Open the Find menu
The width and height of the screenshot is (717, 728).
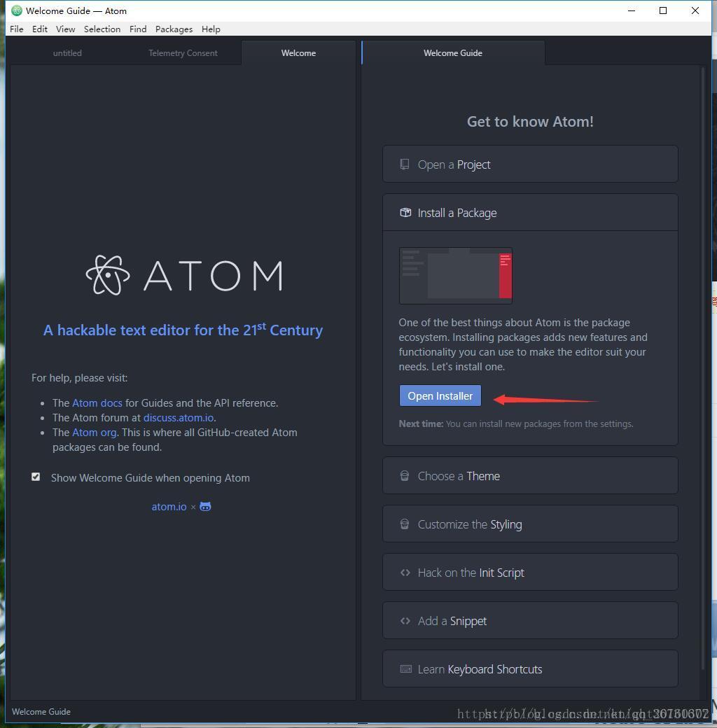click(138, 29)
